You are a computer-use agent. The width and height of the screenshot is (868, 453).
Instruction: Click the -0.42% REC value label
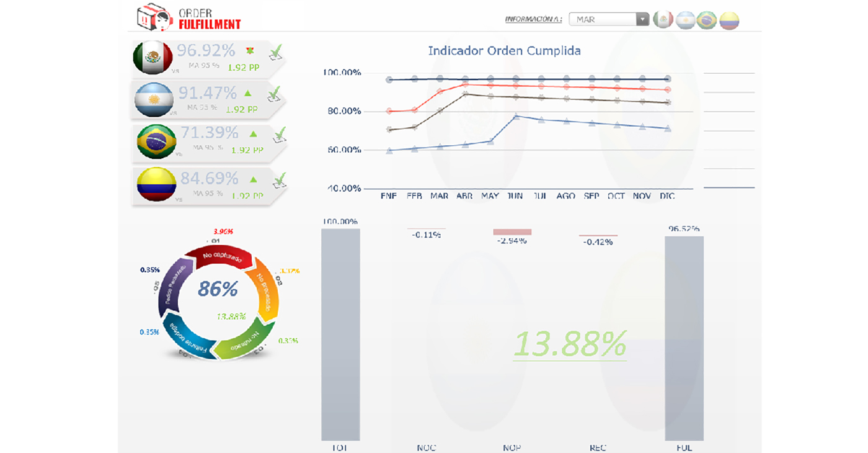tap(598, 242)
